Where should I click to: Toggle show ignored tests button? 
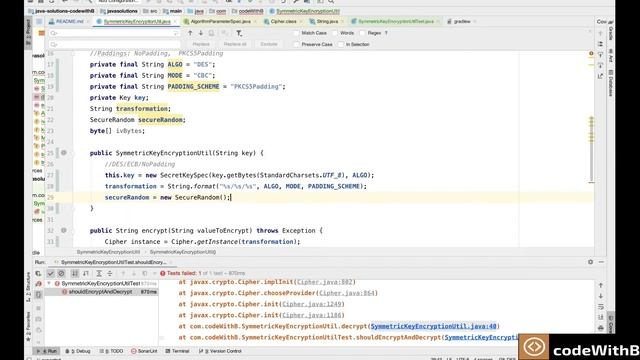pyautogui.click(x=61, y=273)
